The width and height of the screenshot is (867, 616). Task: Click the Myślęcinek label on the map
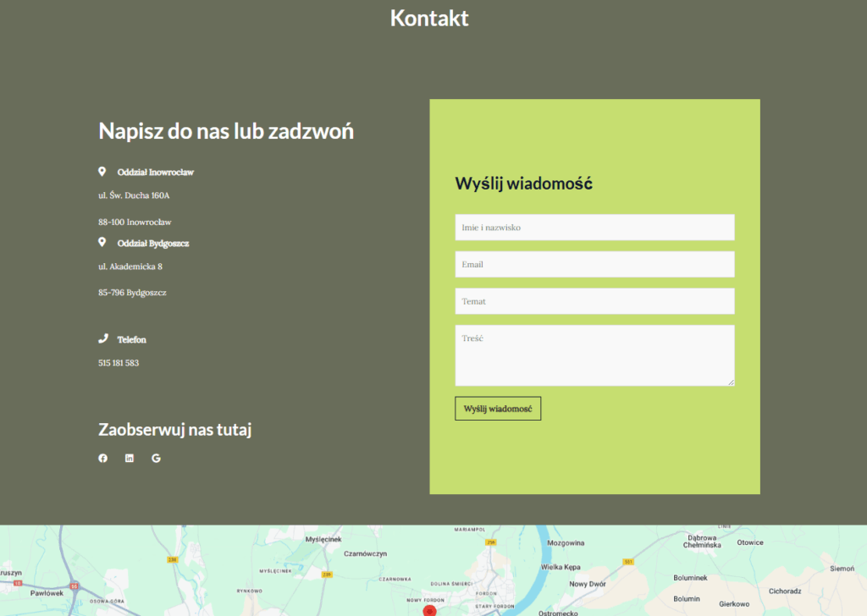click(323, 539)
